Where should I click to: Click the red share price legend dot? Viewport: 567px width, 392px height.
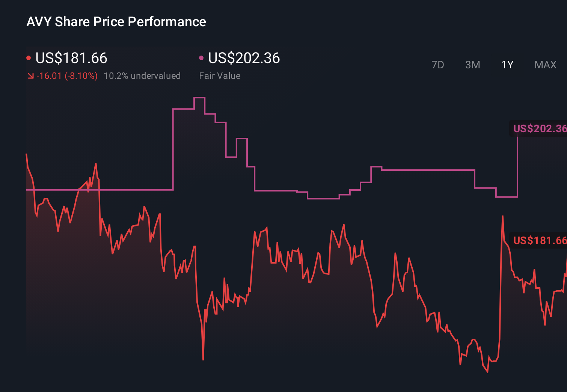[x=29, y=57]
